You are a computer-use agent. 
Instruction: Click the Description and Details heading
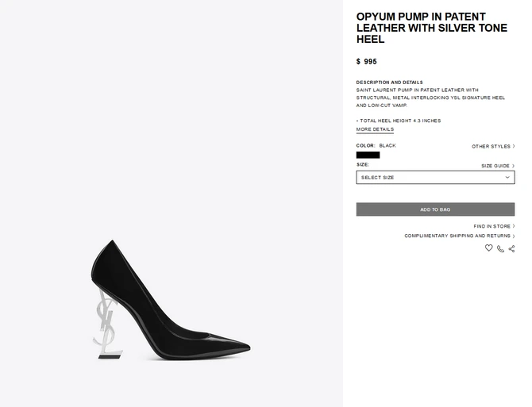(389, 83)
